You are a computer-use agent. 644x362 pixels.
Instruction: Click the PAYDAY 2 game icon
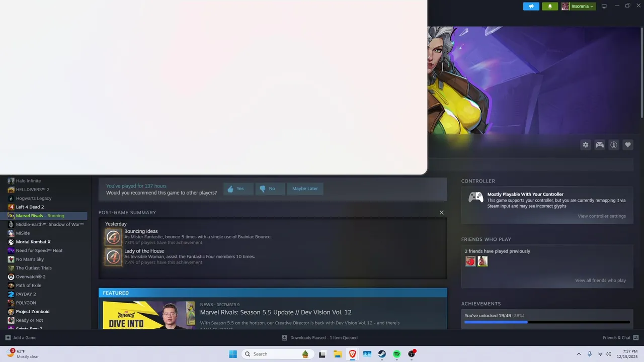[x=11, y=294]
